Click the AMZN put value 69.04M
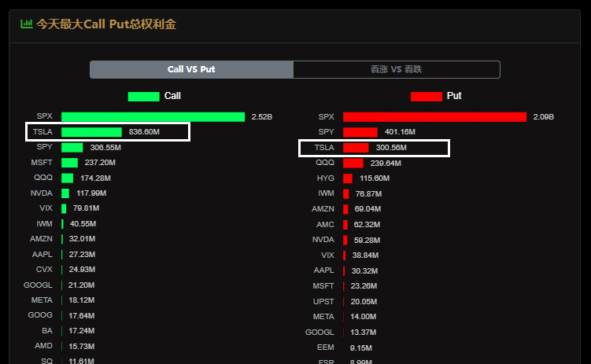The image size is (591, 364). [x=368, y=209]
